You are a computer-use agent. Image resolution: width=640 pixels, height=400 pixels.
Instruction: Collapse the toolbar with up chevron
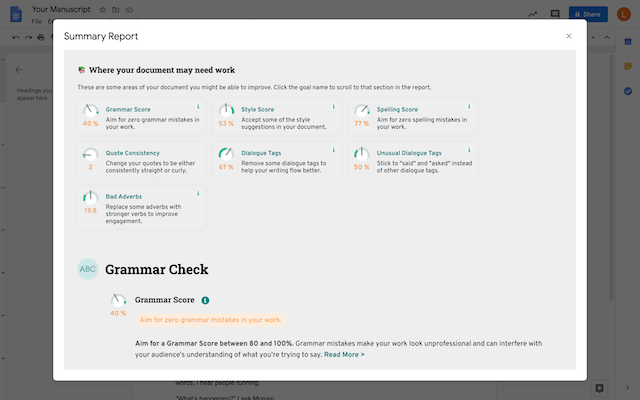(x=607, y=37)
